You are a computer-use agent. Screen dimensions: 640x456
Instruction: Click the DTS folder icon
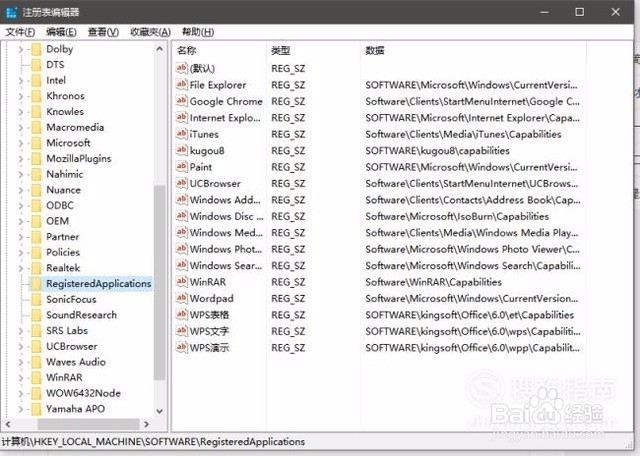(x=36, y=65)
